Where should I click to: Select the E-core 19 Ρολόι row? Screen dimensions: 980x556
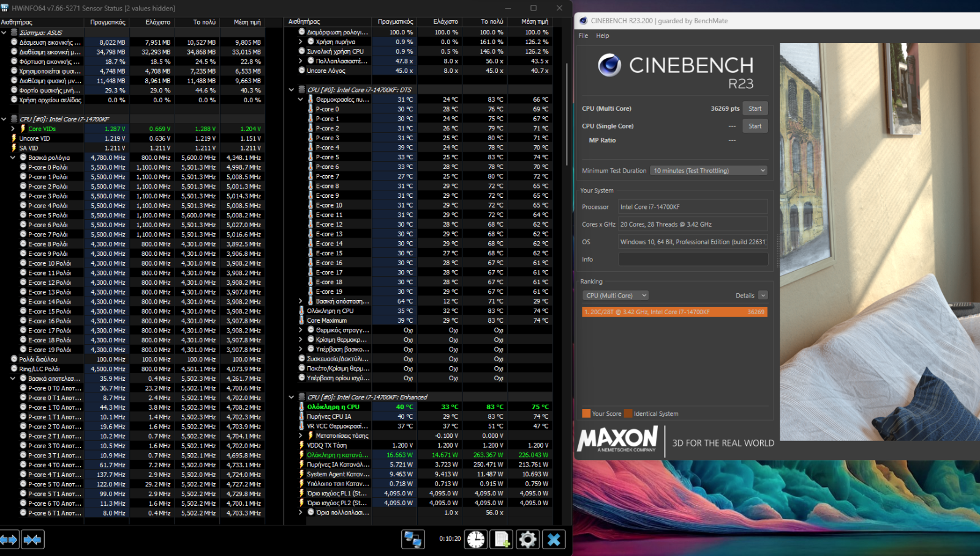132,350
